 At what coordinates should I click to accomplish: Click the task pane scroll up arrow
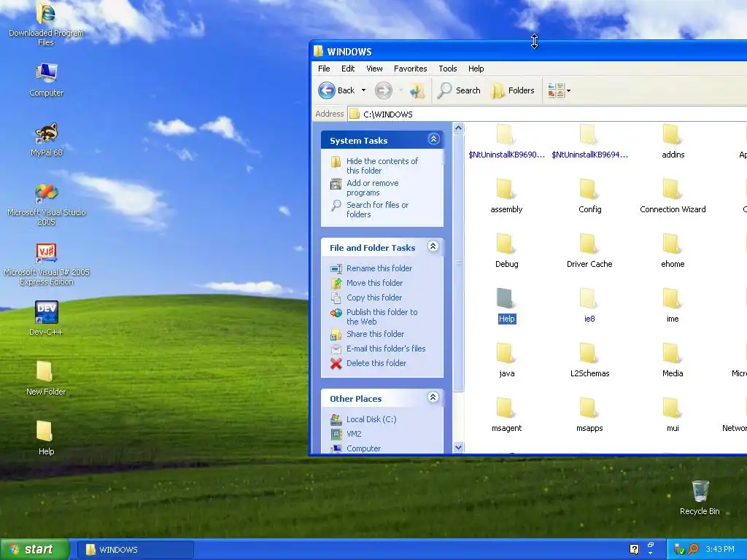458,128
